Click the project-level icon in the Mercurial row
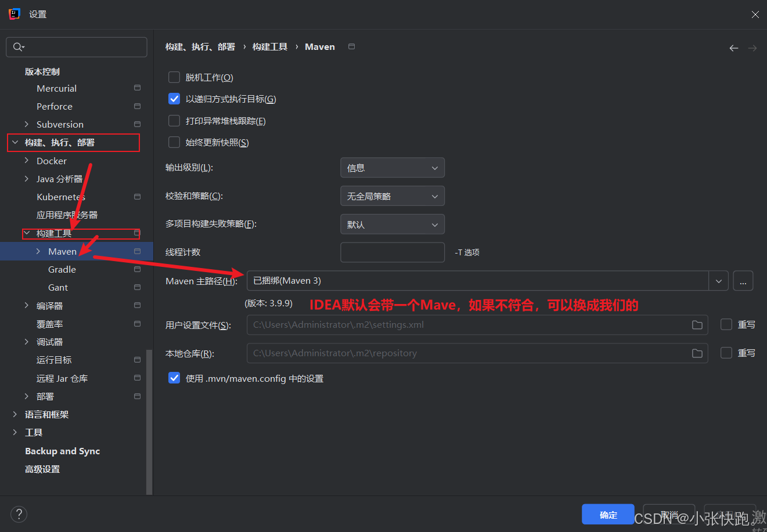767x532 pixels. tap(137, 88)
